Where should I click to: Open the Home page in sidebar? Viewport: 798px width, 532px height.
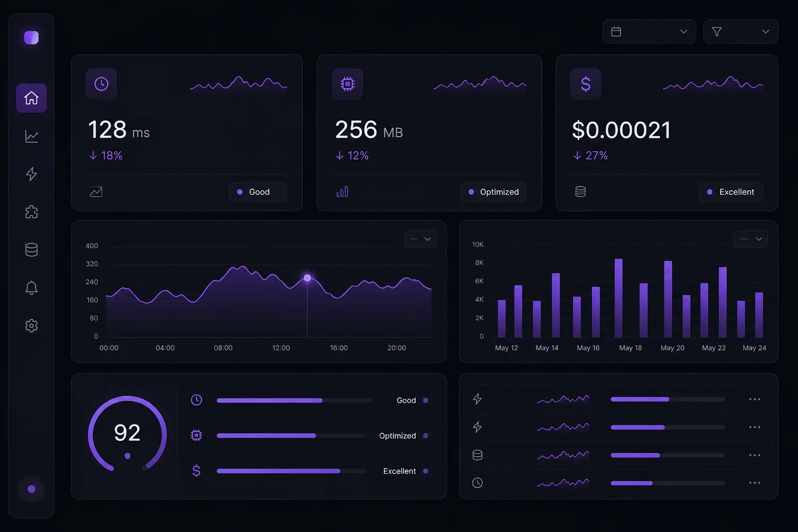point(31,98)
